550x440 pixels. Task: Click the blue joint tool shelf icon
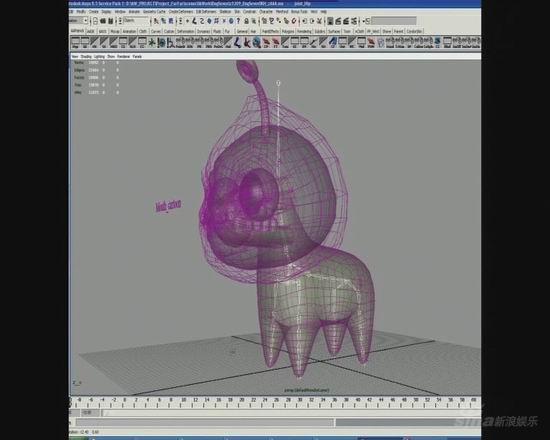[237, 42]
